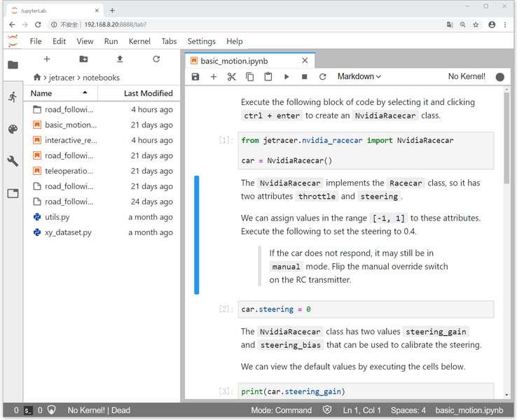Restart the kernel
This screenshot has height=420, width=517.
(x=322, y=77)
